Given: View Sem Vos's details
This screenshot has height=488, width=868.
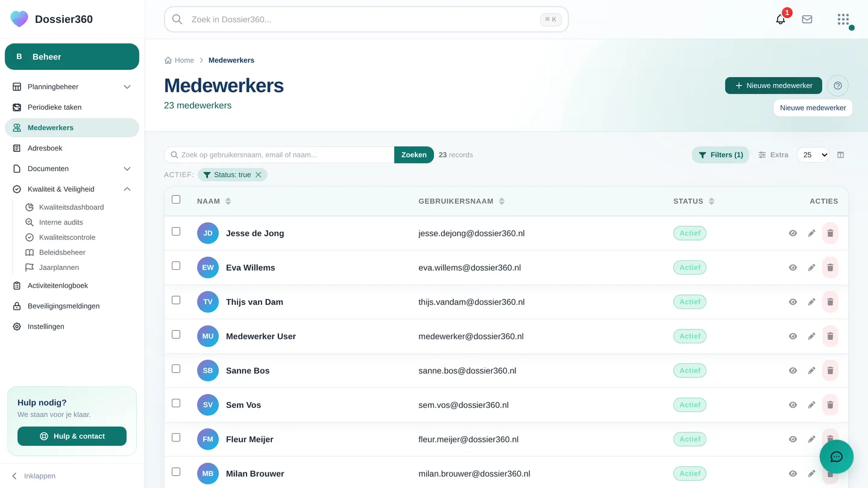Looking at the screenshot, I should tap(793, 405).
